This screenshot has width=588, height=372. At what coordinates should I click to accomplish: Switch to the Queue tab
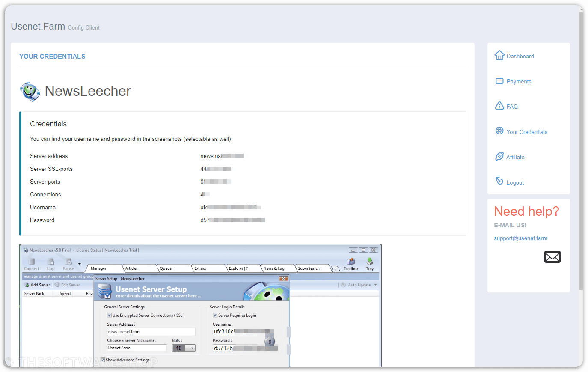[173, 268]
